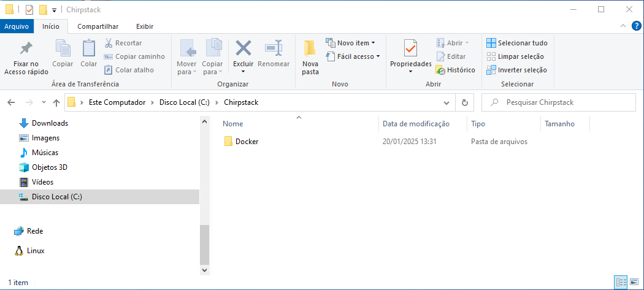Sort by Data de modificação column
The width and height of the screenshot is (644, 290).
pos(416,124)
